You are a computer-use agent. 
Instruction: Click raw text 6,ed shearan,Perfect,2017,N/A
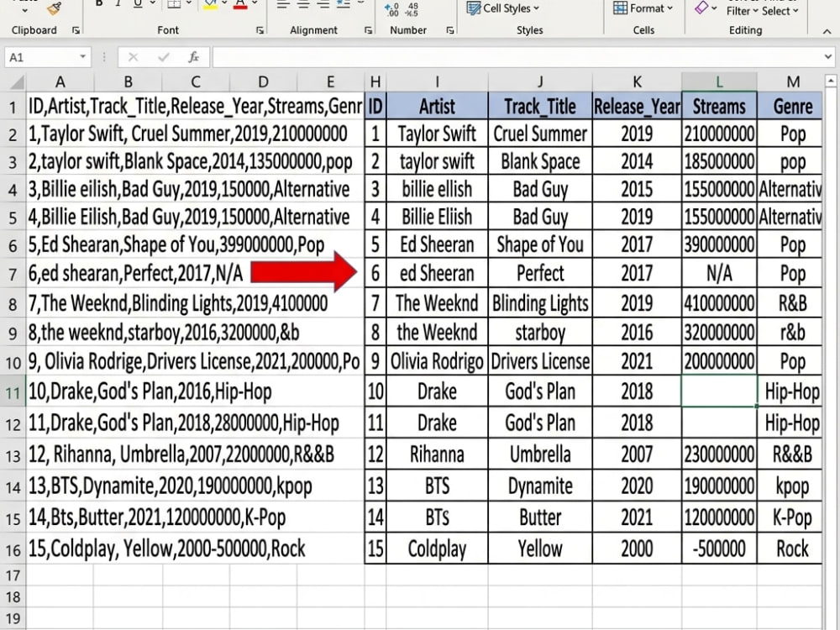(135, 273)
